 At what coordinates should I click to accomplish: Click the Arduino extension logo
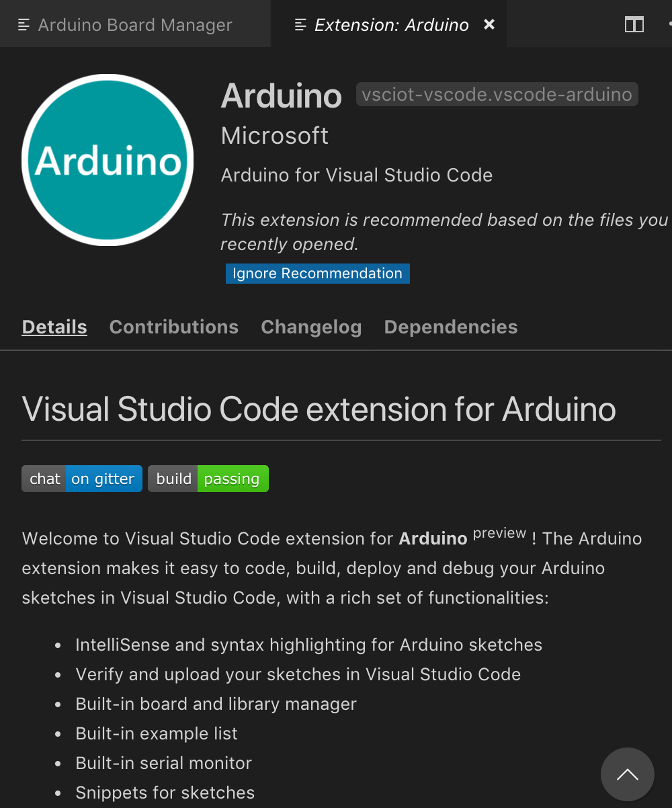pos(108,160)
